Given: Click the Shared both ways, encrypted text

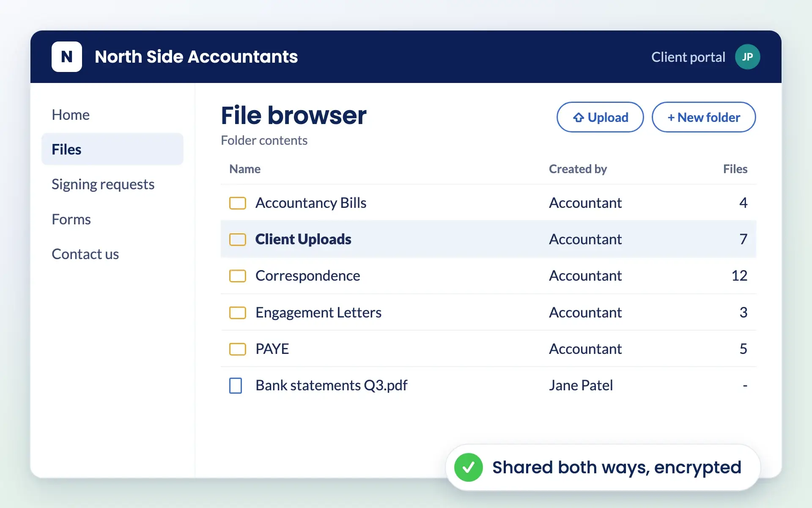Looking at the screenshot, I should (617, 467).
